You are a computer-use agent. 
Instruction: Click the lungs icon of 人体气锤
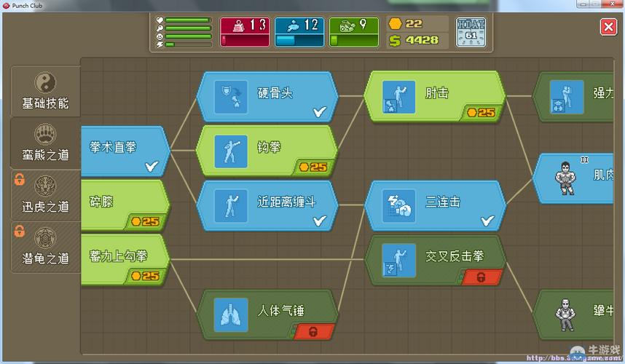(231, 315)
